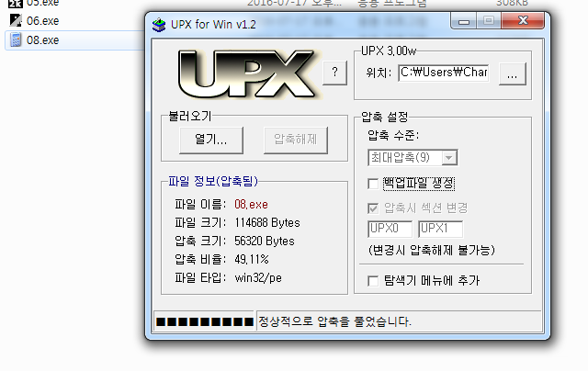Enable 탐색기 메뉴에 추가 checkbox
The image size is (588, 371).
coord(373,281)
